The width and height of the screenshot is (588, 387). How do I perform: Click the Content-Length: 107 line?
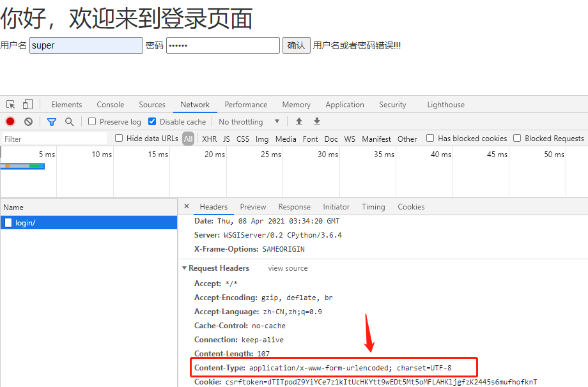[x=232, y=353]
